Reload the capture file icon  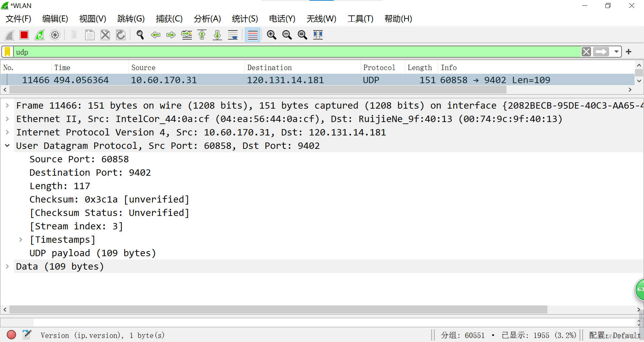121,35
